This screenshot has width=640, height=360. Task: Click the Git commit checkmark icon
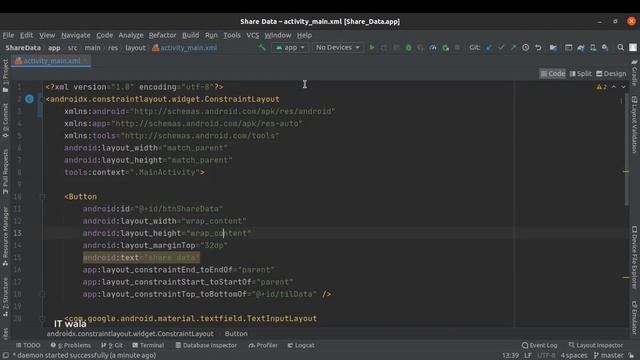pyautogui.click(x=501, y=48)
